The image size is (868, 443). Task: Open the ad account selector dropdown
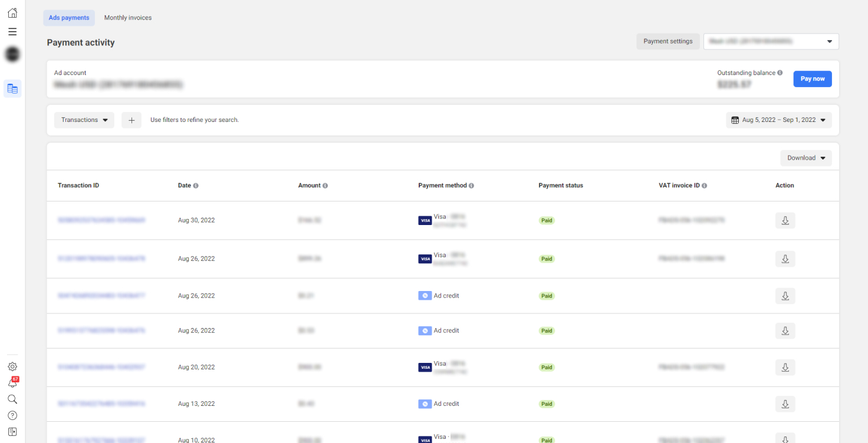click(x=771, y=41)
